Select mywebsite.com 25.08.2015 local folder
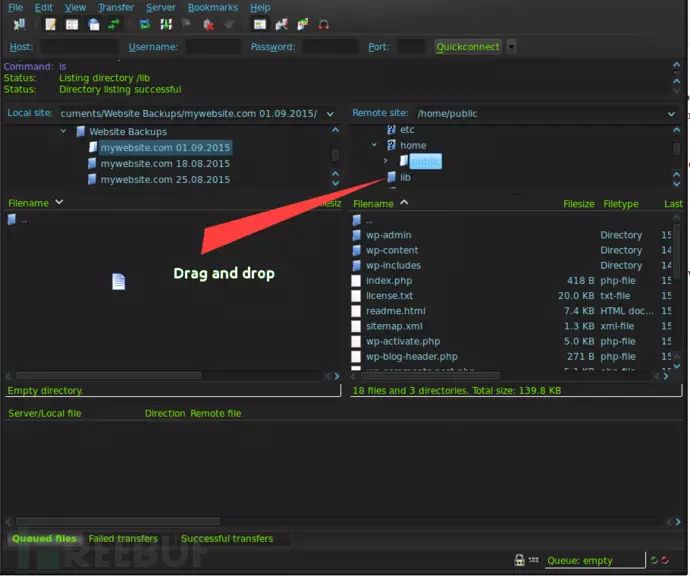The image size is (690, 576). coord(165,180)
